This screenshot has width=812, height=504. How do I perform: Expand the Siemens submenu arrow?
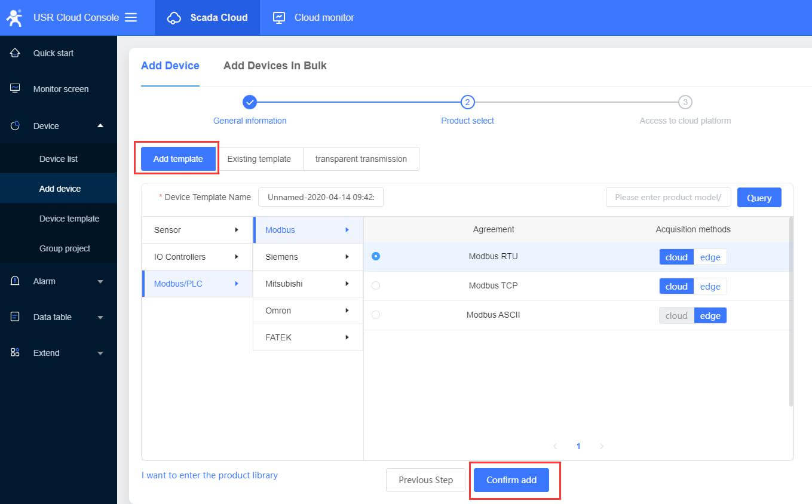click(x=347, y=257)
